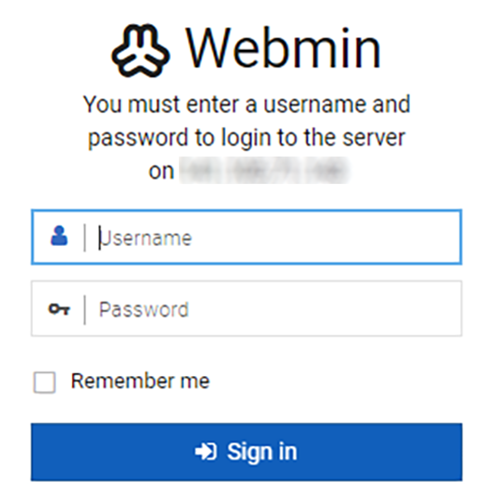Click the Webmin logo icon
The height and width of the screenshot is (497, 500).
pos(140,51)
